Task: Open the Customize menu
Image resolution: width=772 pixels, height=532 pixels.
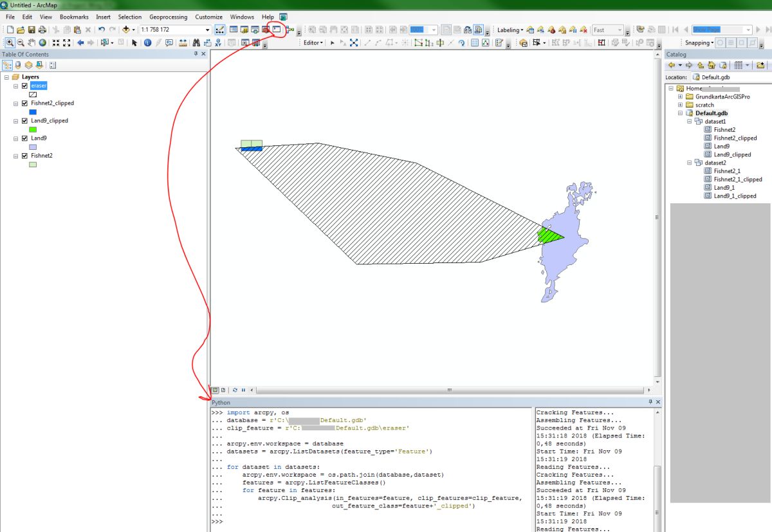Action: tap(208, 17)
